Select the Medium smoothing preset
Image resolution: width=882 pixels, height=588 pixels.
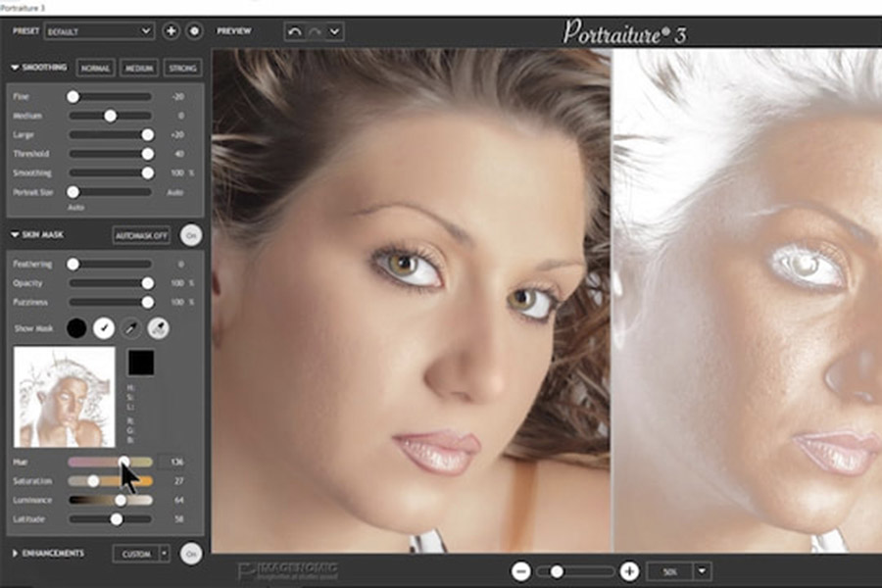139,68
